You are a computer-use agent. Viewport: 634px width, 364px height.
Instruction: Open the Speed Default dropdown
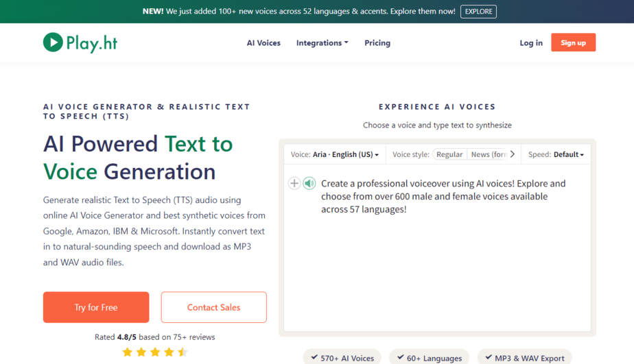click(x=556, y=154)
